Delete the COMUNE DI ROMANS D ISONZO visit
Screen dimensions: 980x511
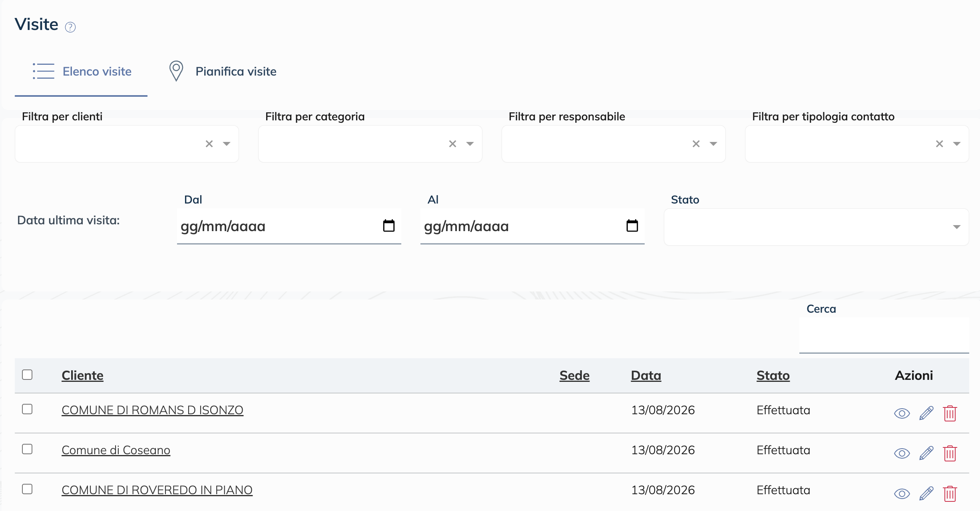[950, 413]
